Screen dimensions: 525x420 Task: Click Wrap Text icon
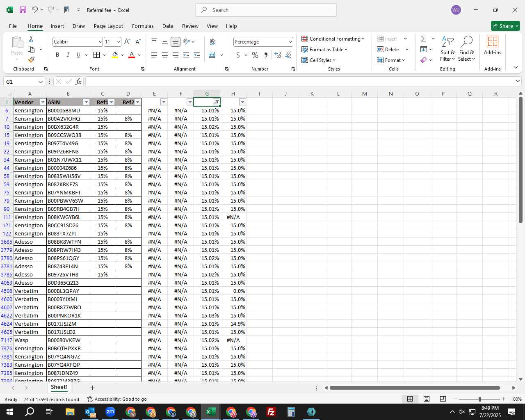(212, 41)
